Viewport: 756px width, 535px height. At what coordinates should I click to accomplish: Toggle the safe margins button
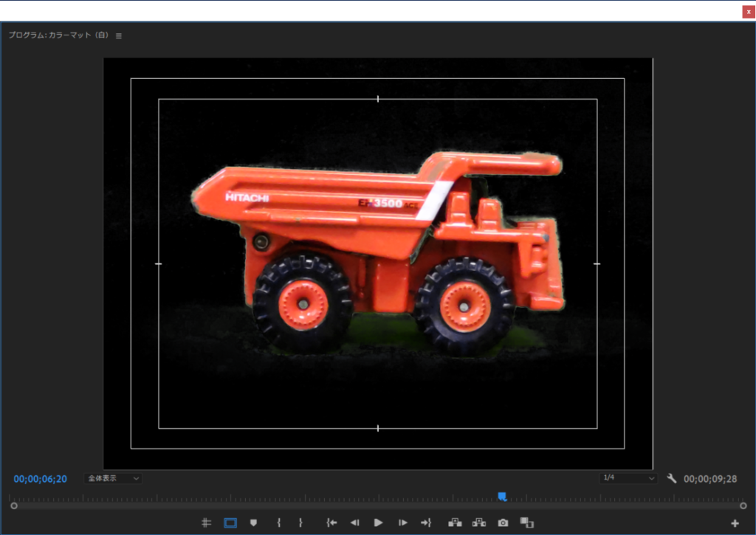coord(230,522)
